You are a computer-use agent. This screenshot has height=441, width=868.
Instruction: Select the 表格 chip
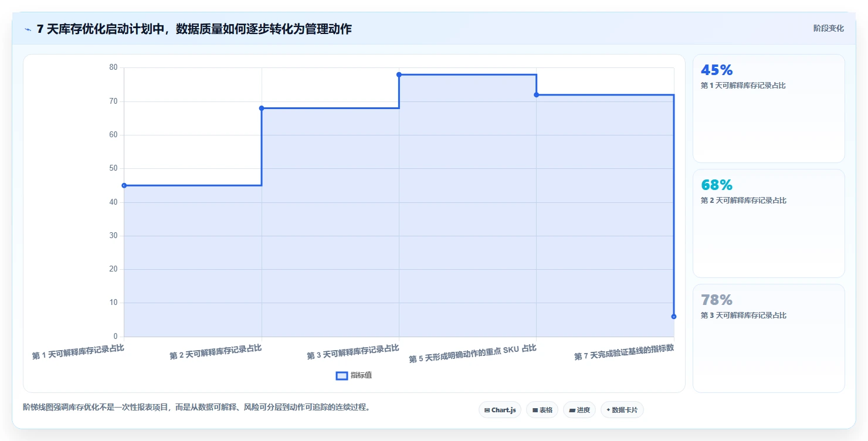[x=542, y=410]
